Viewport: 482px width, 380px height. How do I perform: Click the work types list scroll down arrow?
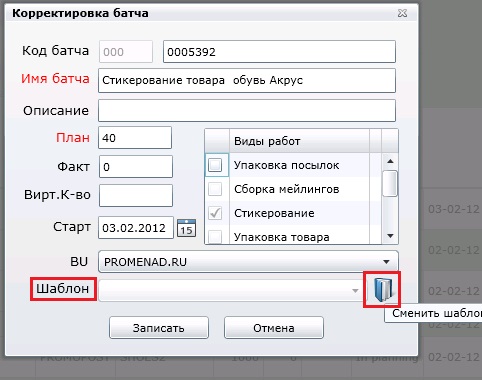pyautogui.click(x=390, y=236)
